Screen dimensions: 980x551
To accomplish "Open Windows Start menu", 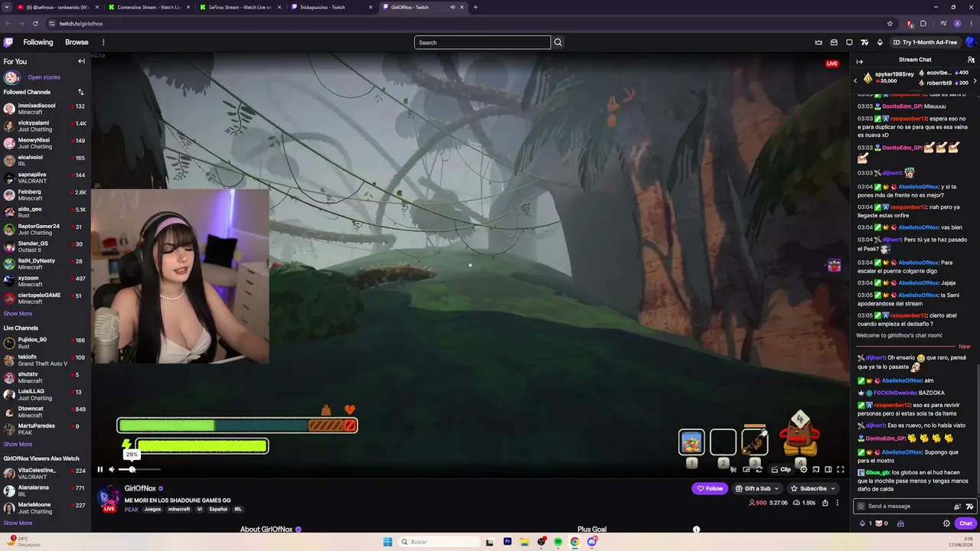I will pos(387,542).
